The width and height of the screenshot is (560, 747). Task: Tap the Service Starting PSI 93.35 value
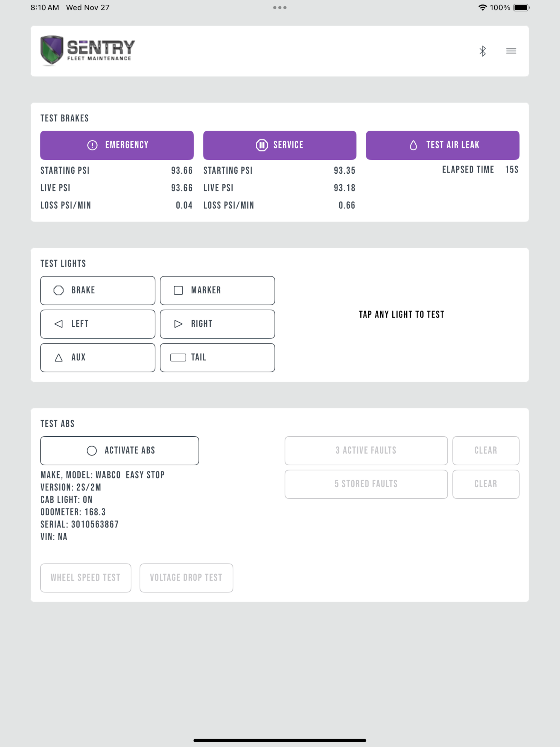[345, 171]
